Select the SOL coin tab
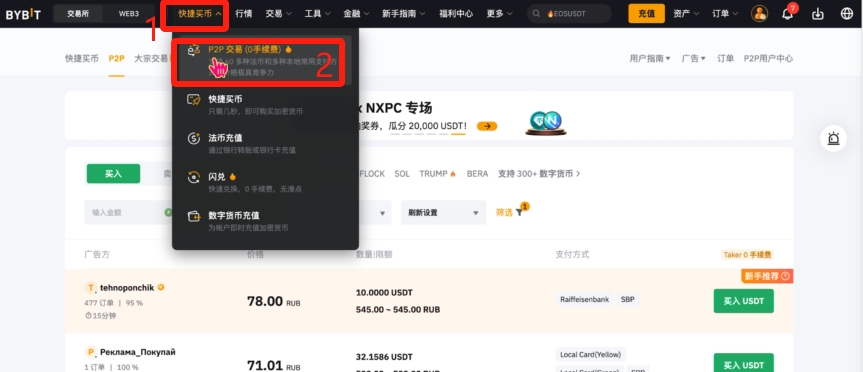Viewport: 863px width, 372px height. click(x=402, y=174)
